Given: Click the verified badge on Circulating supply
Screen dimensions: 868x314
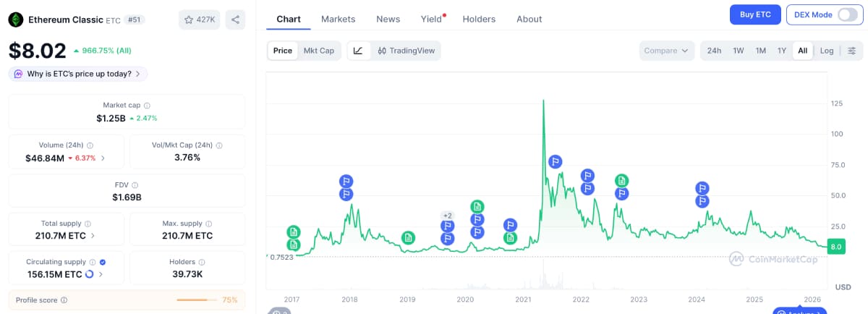Looking at the screenshot, I should [x=103, y=262].
